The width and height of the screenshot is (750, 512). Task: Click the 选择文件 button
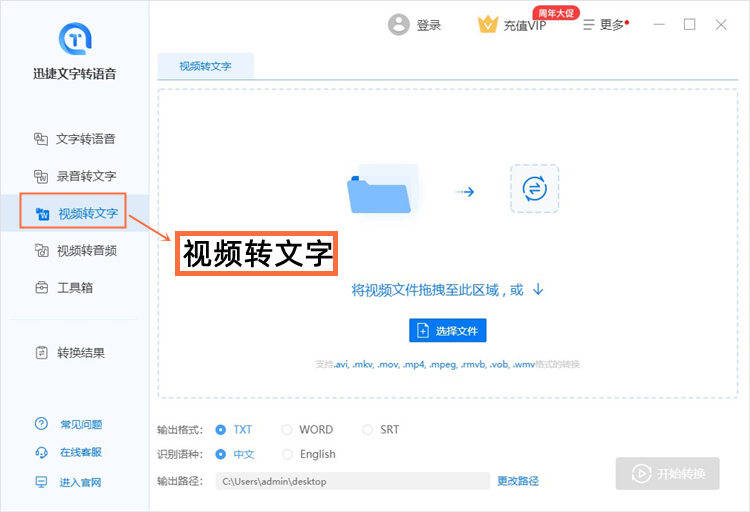447,331
